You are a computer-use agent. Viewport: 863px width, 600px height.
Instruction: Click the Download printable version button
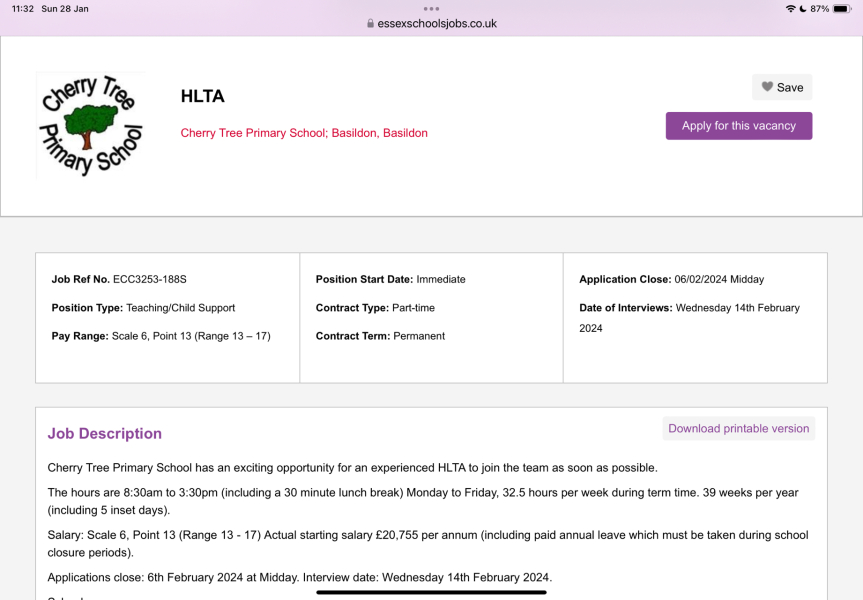tap(738, 428)
